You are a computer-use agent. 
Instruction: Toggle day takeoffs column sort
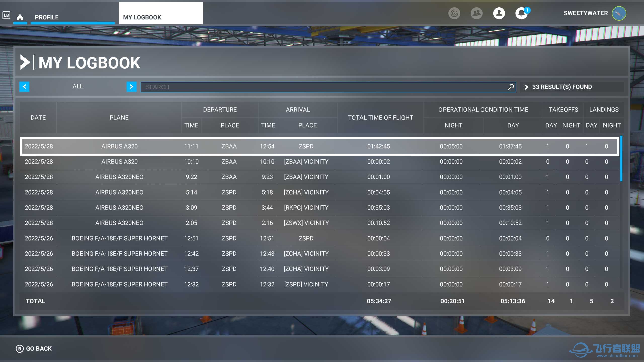pyautogui.click(x=550, y=125)
